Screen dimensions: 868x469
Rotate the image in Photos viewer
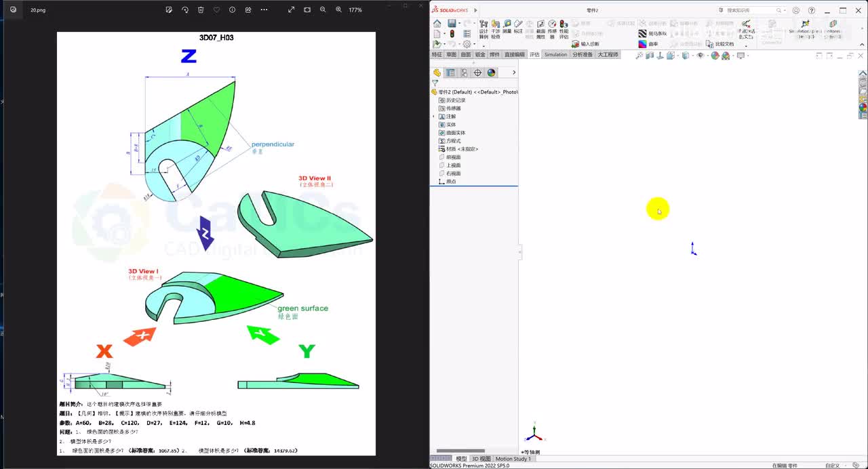(185, 10)
